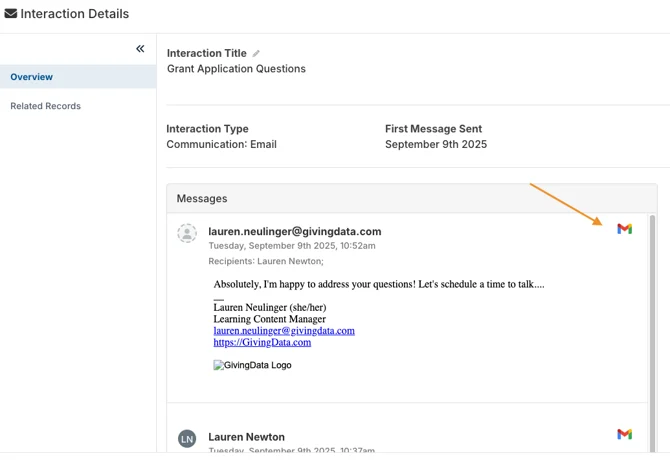Click the Interaction Type label

click(207, 129)
